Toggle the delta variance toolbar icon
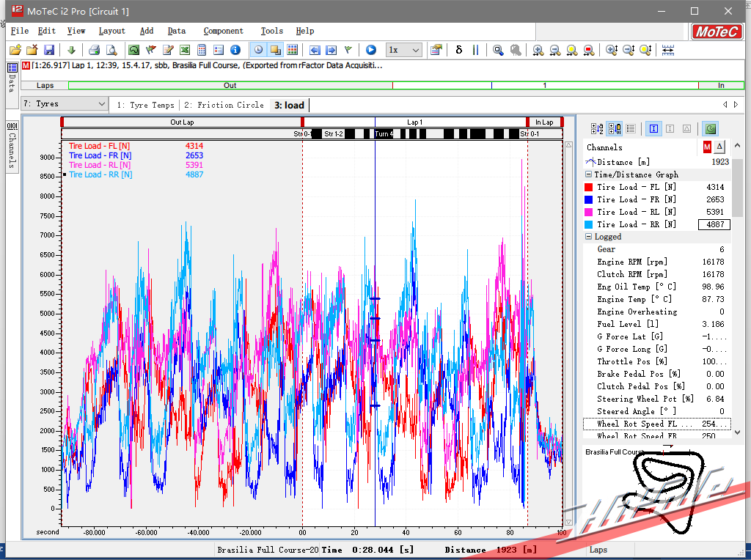 point(459,50)
